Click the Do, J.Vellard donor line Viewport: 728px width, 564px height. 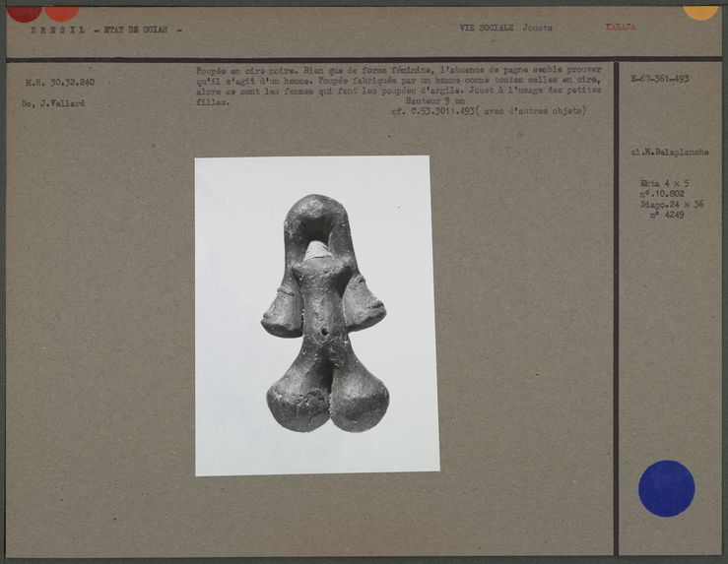tap(53, 102)
